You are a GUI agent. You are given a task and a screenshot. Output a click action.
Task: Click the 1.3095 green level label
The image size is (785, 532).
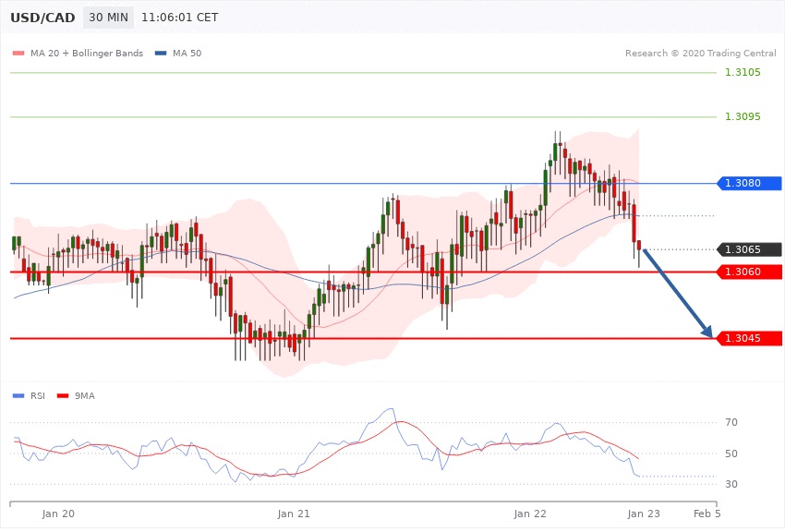[x=743, y=116]
